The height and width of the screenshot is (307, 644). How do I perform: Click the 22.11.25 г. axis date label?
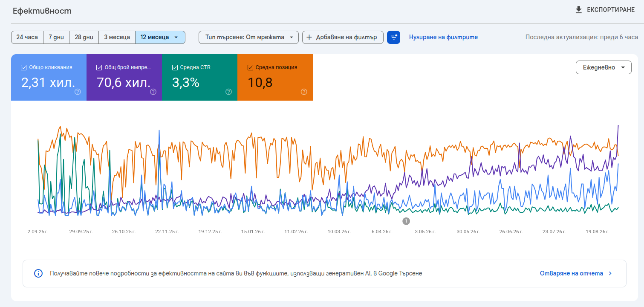[x=167, y=232]
